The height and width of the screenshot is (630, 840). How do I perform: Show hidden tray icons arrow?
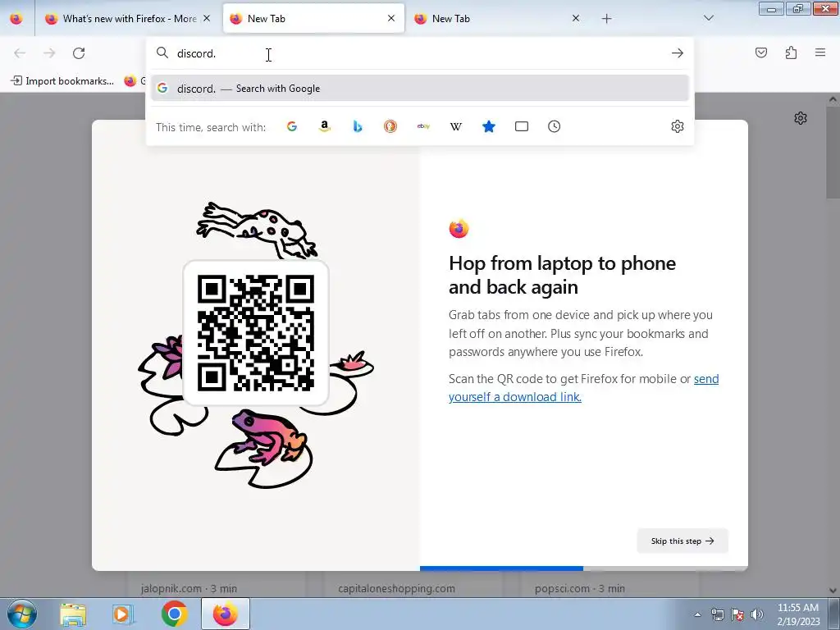(x=697, y=614)
